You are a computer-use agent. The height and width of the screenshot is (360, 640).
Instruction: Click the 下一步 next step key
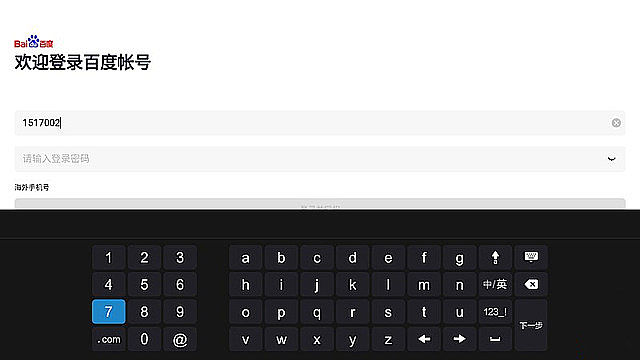pyautogui.click(x=531, y=325)
